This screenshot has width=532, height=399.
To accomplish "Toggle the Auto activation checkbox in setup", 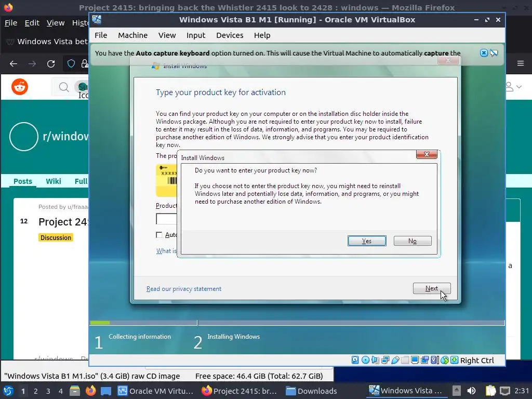I will coord(159,235).
